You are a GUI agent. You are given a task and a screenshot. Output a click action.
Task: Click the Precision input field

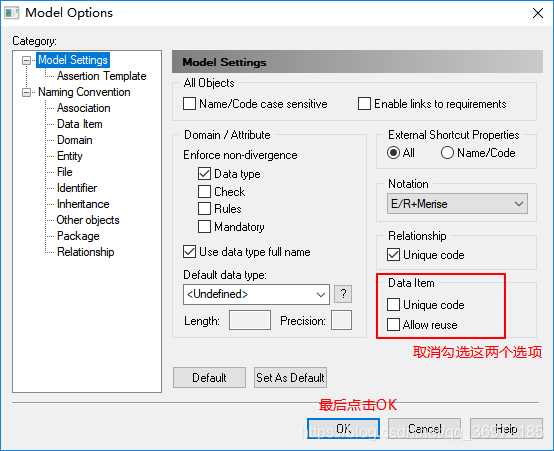pyautogui.click(x=341, y=320)
